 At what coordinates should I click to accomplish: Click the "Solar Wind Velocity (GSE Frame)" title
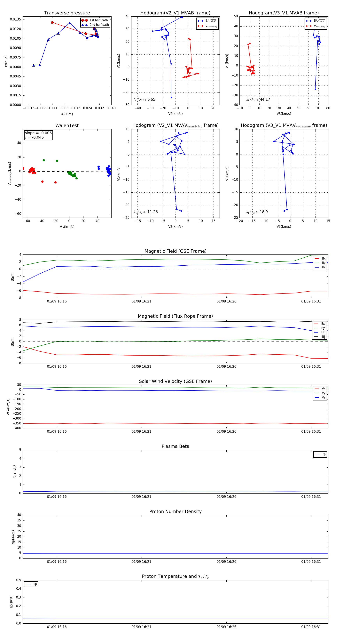point(175,381)
